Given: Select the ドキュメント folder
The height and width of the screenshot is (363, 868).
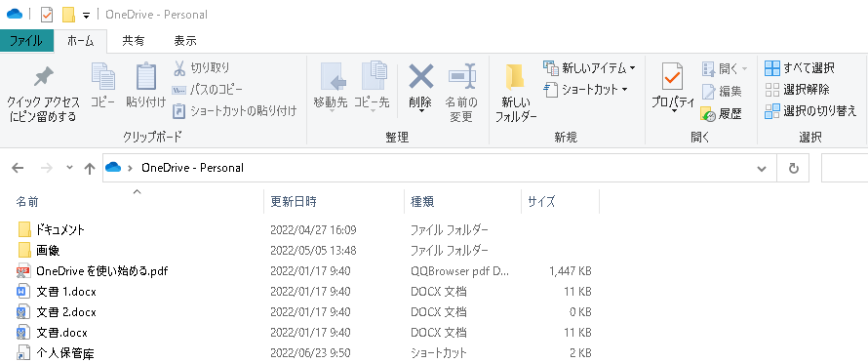Looking at the screenshot, I should point(60,229).
